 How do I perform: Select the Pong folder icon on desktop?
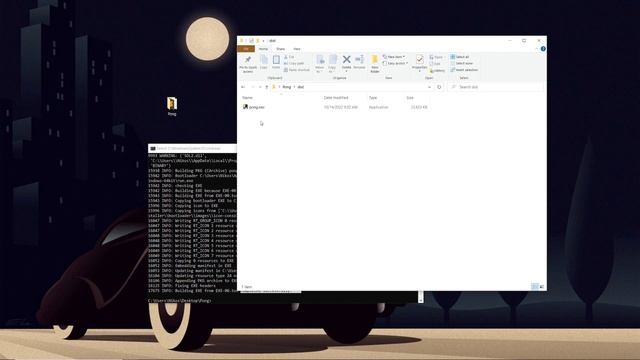(x=172, y=104)
